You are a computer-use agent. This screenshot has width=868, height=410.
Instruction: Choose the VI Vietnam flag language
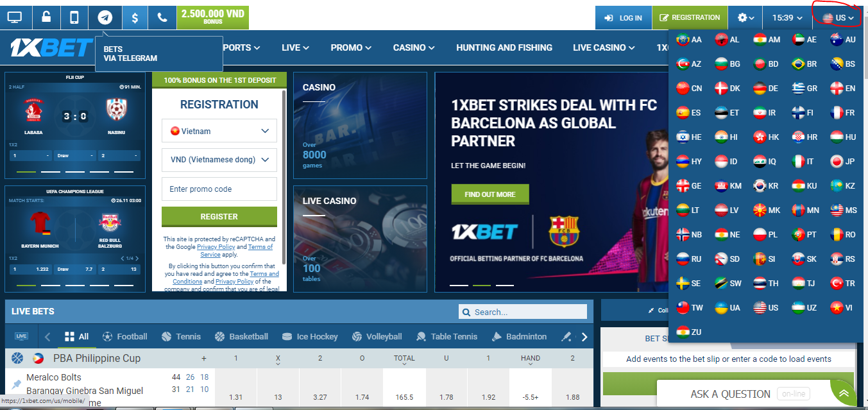coord(841,307)
